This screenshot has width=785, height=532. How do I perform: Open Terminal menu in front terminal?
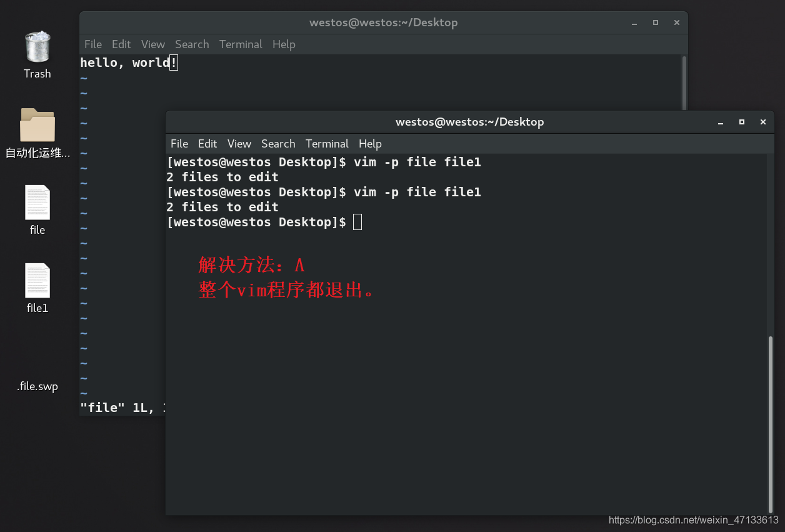[327, 144]
